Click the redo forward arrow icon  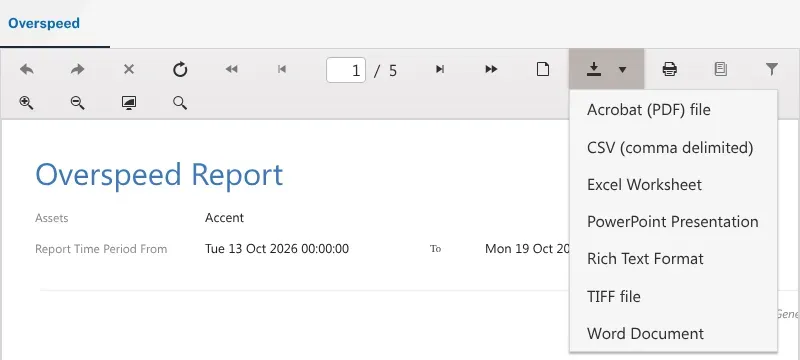78,69
